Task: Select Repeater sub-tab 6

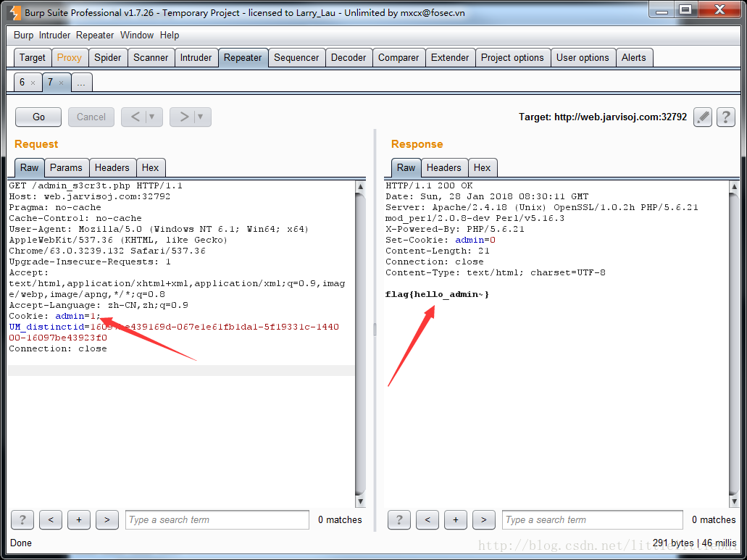Action: (x=22, y=83)
